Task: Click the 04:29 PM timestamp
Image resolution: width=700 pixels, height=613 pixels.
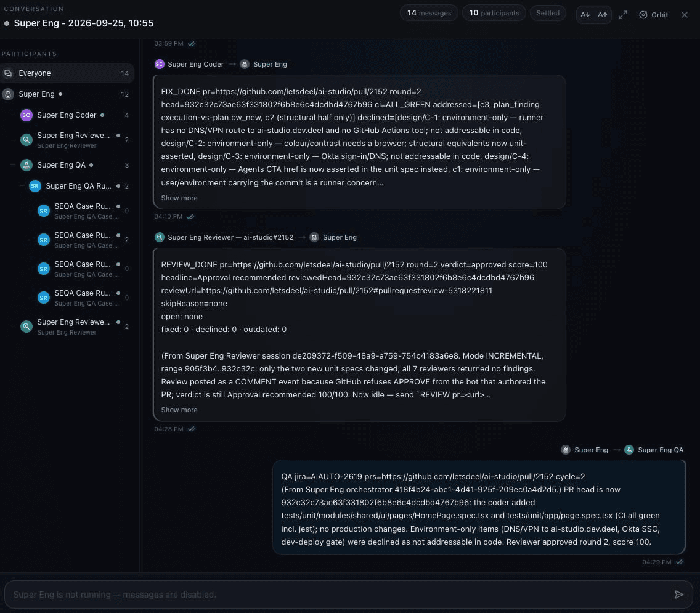Action: point(657,562)
